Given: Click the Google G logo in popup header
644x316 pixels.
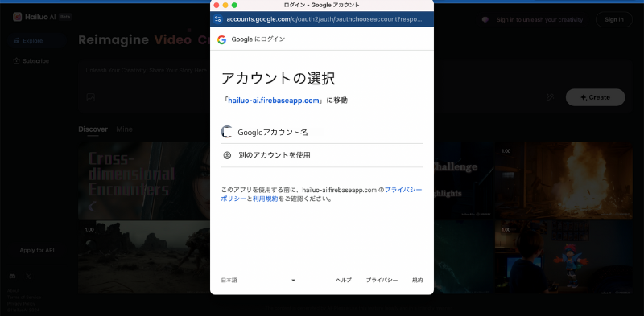Looking at the screenshot, I should (x=222, y=39).
